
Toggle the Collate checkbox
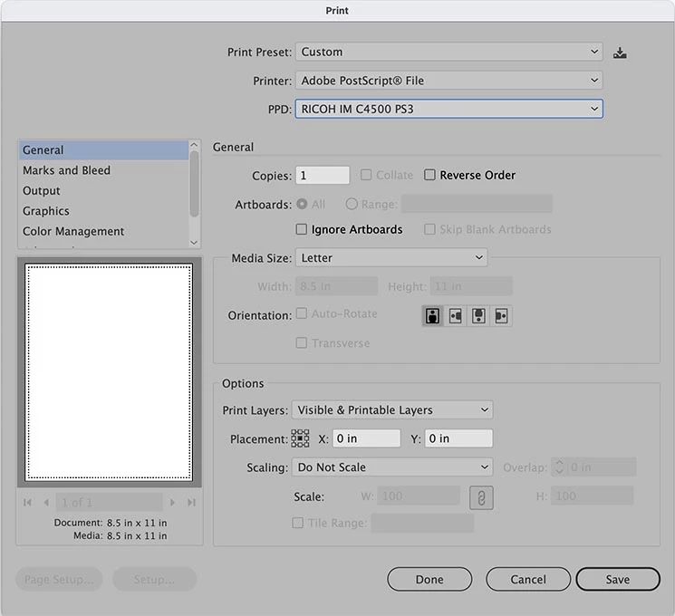click(x=366, y=175)
